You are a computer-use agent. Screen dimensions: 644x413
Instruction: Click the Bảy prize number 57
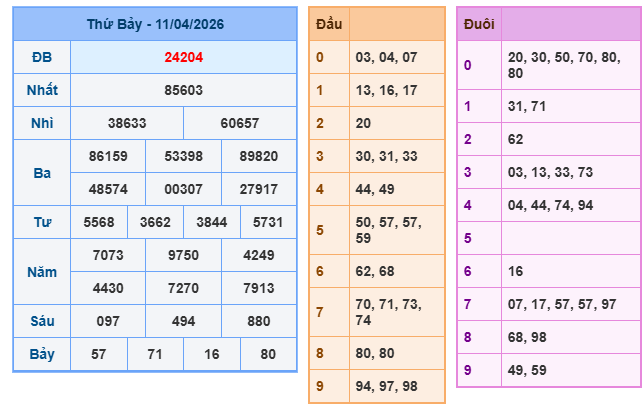(x=99, y=354)
